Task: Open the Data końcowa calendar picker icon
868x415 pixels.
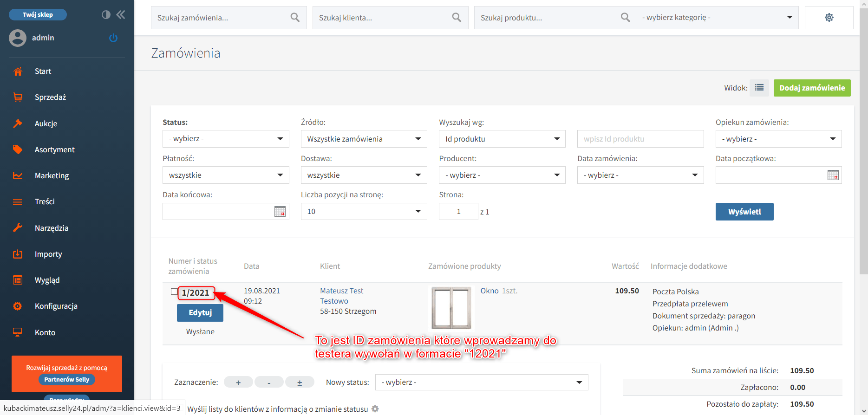Action: pos(280,212)
